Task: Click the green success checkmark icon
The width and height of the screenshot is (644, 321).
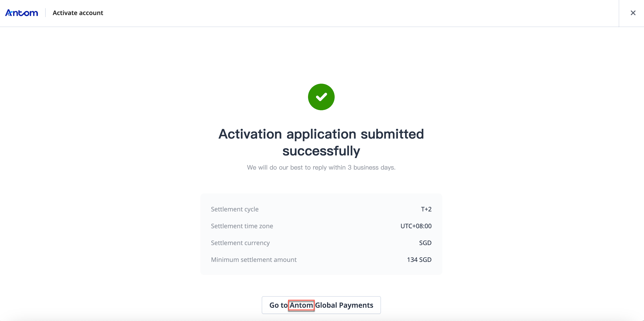Action: 321,97
